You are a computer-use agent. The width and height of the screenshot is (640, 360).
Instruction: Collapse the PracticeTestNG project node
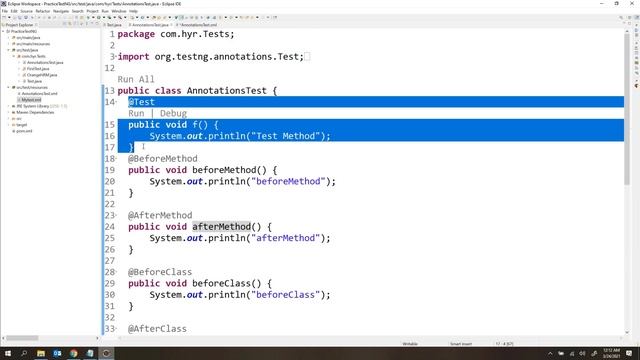pos(3,31)
